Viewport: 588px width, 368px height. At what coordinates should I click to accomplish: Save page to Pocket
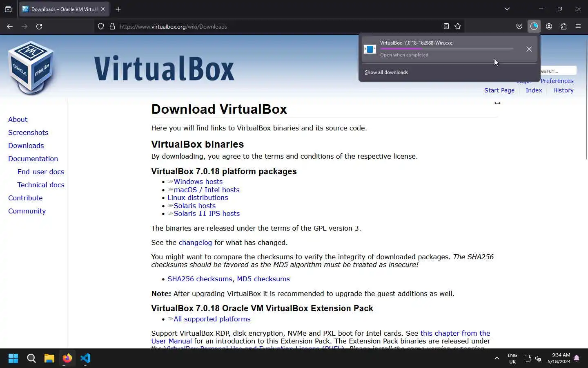point(519,27)
